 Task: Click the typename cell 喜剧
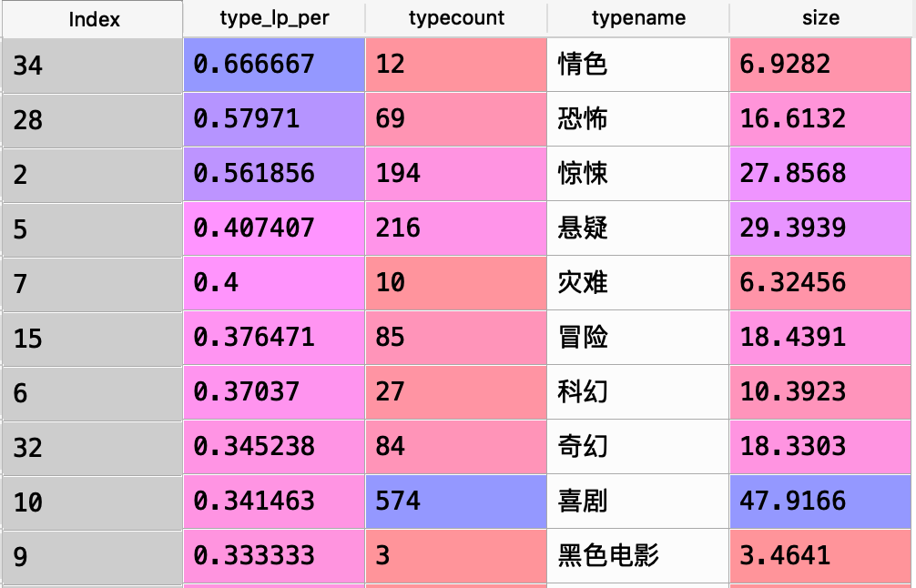(x=638, y=502)
